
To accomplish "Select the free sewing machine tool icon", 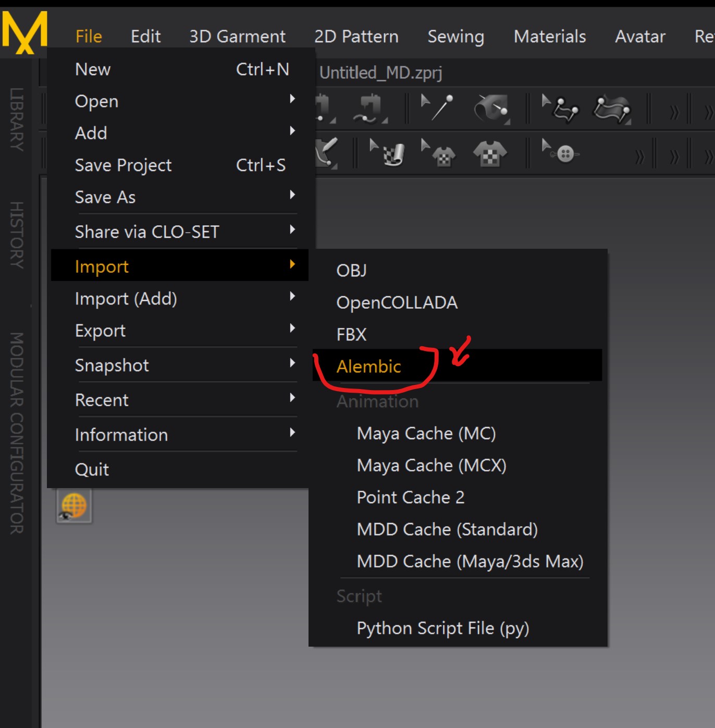I will 370,108.
